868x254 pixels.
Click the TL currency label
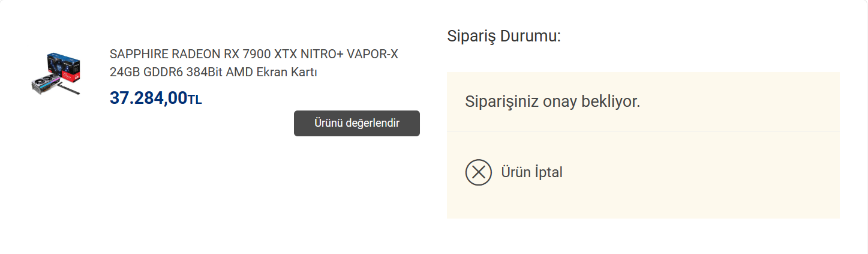pyautogui.click(x=195, y=100)
